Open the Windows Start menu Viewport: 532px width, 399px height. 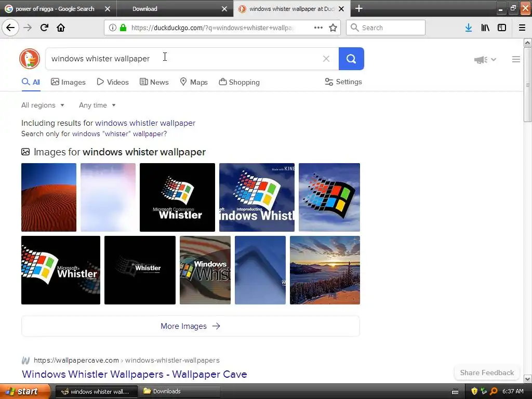click(x=25, y=391)
